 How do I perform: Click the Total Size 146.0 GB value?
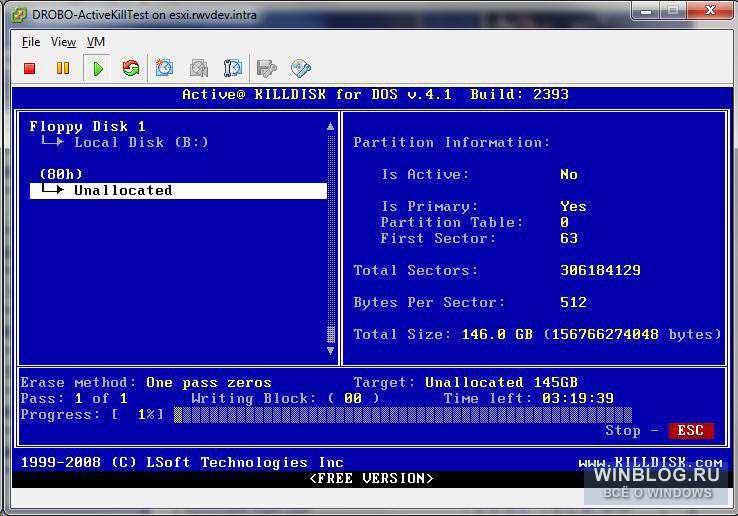497,334
